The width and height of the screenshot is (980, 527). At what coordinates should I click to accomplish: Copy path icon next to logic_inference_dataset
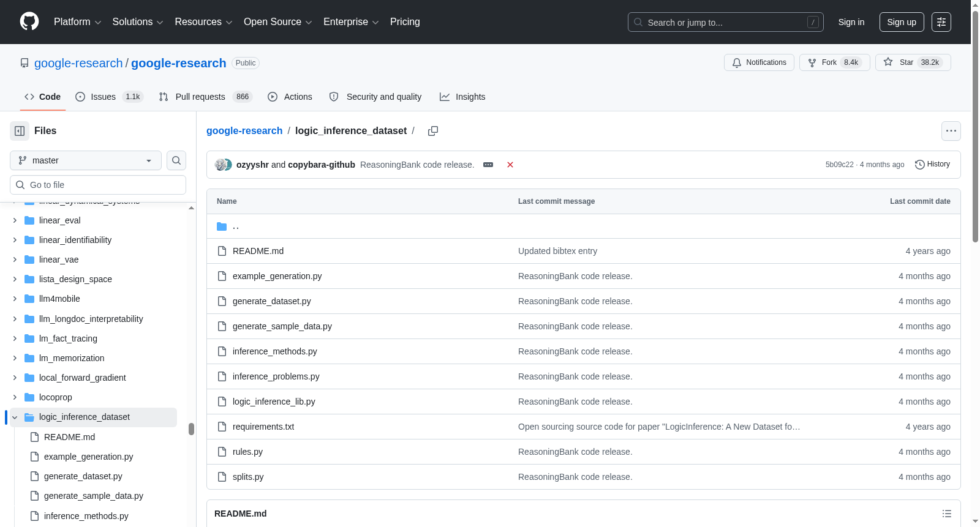(433, 131)
